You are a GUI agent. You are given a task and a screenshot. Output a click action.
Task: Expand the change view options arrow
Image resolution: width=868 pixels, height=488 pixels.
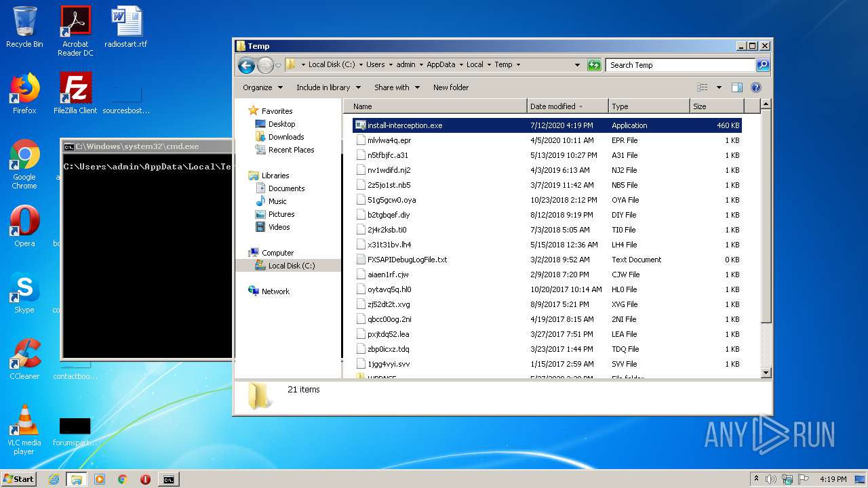(x=719, y=87)
